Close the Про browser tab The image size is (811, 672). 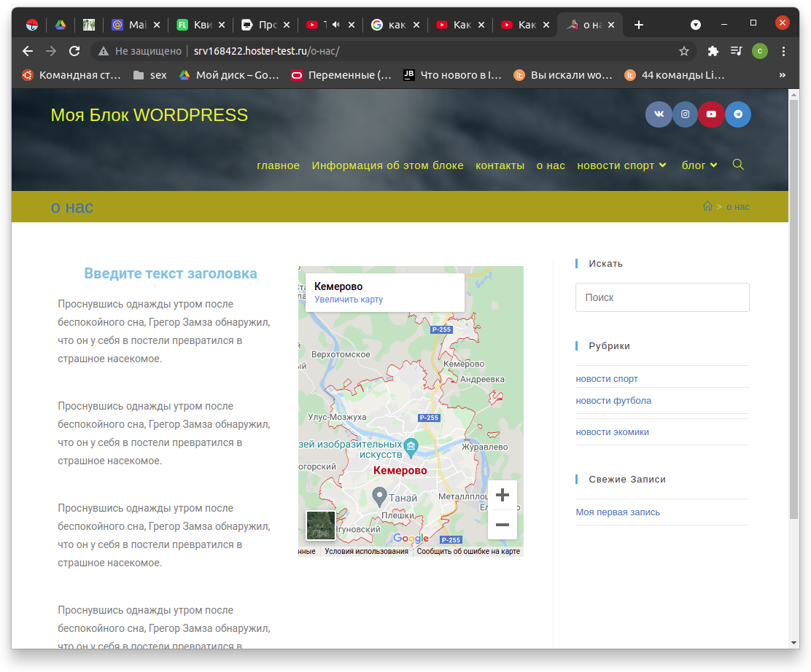[287, 25]
